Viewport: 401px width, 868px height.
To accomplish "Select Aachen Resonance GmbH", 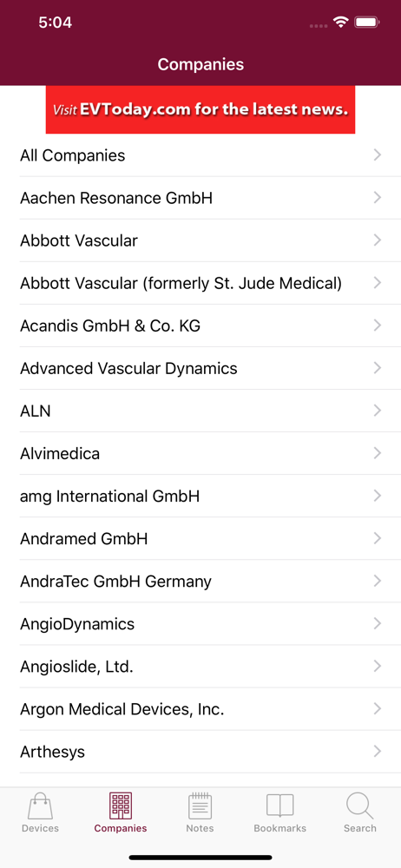I will (x=200, y=198).
